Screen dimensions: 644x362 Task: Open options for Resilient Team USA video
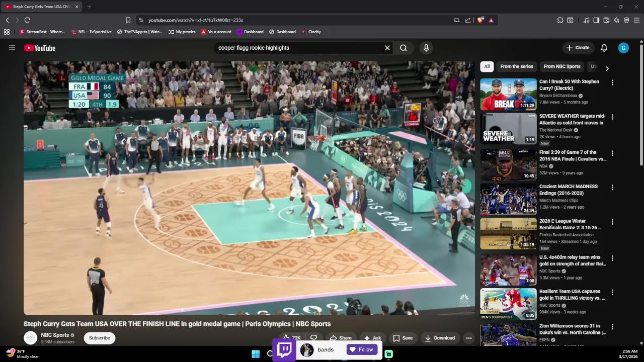click(x=612, y=292)
